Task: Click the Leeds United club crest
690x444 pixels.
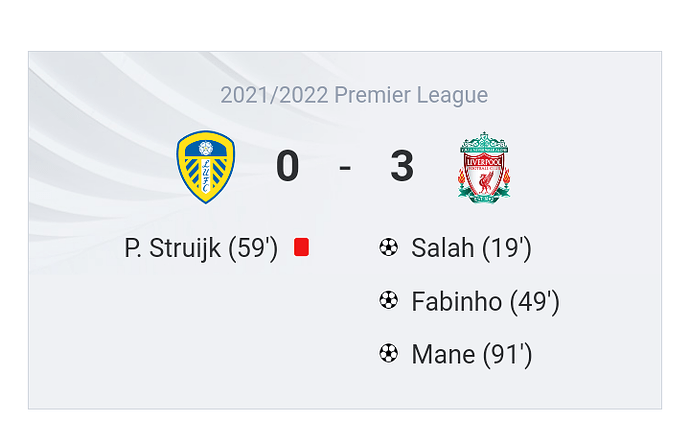Action: pyautogui.click(x=206, y=166)
